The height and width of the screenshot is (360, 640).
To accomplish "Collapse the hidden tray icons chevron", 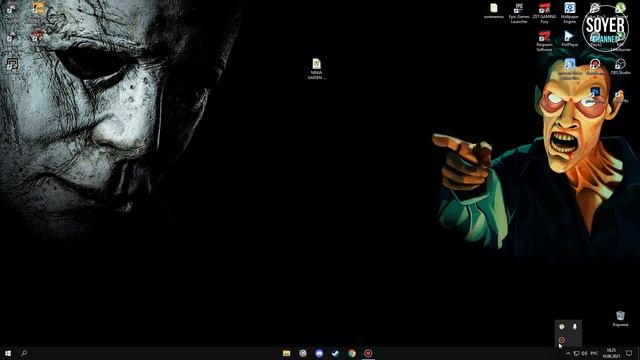I will [x=568, y=353].
